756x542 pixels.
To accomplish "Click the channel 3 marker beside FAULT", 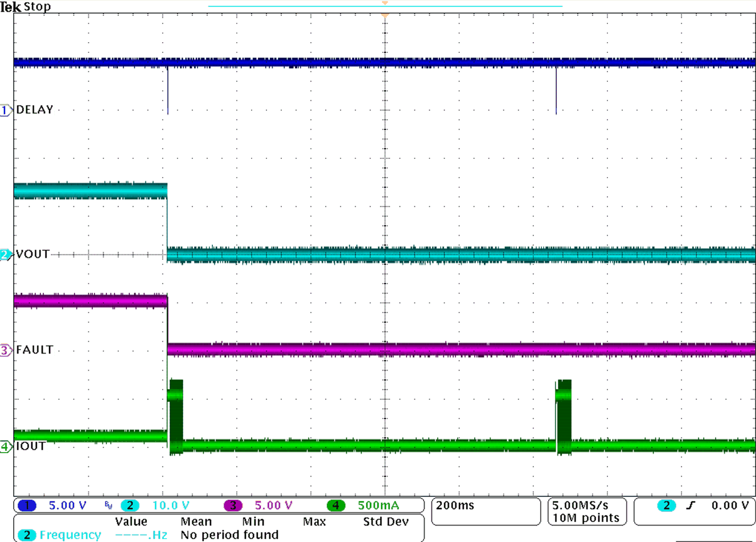I will [5, 350].
